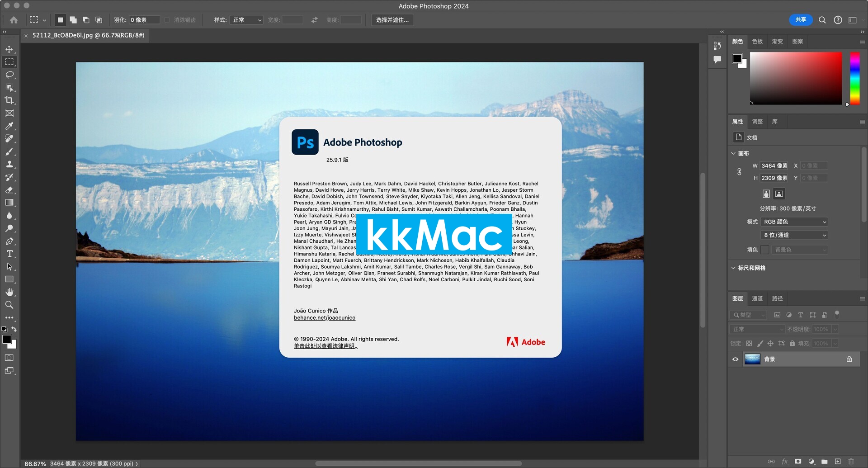Image resolution: width=868 pixels, height=468 pixels.
Task: Select the Crop tool
Action: tap(9, 100)
